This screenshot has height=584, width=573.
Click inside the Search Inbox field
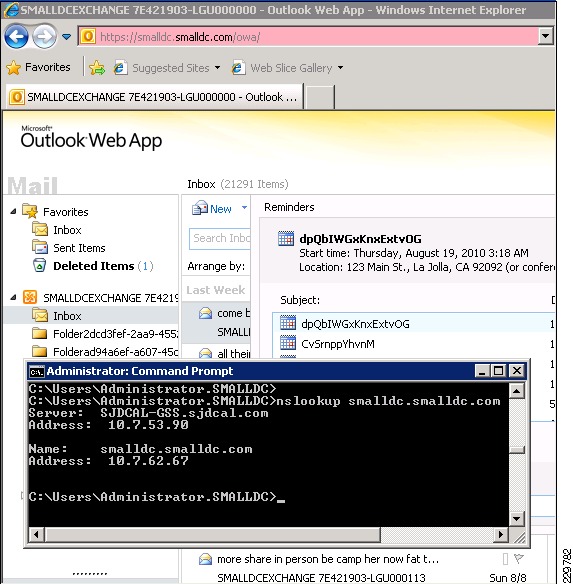(x=220, y=238)
